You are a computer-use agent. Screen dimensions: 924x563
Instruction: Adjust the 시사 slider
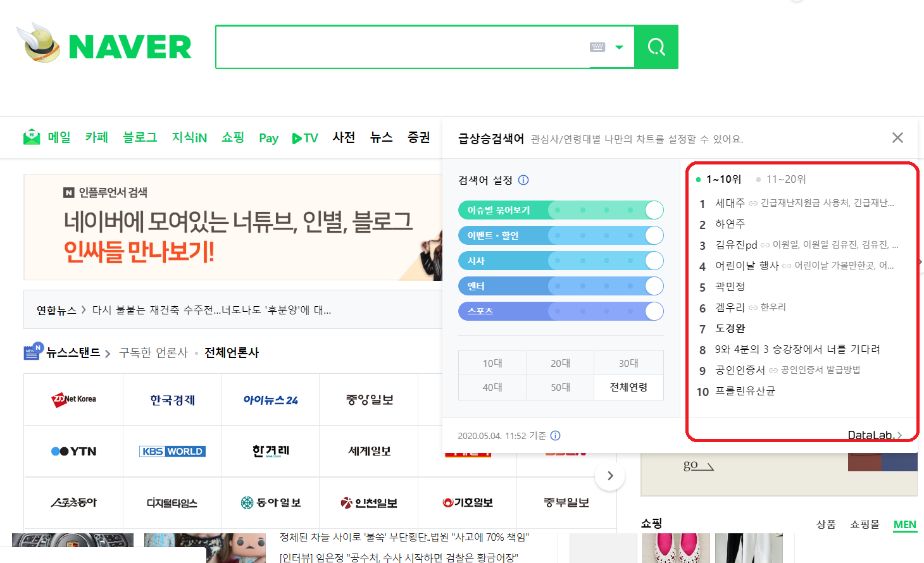tap(561, 261)
